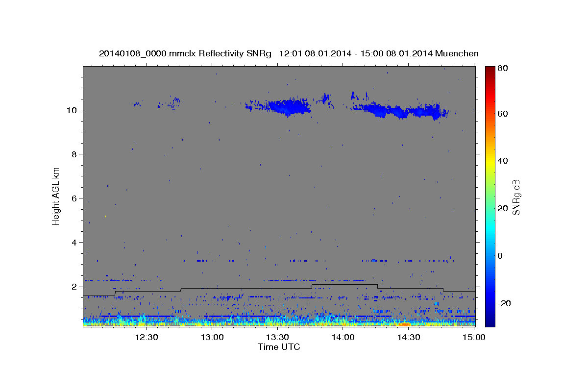Image resolution: width=588 pixels, height=392 pixels.
Task: Click the colorbar value 60
Action: coord(503,113)
